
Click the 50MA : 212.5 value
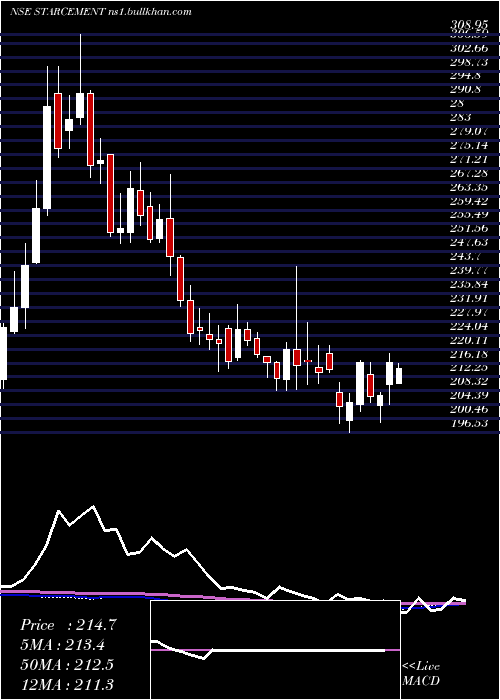pyautogui.click(x=67, y=664)
